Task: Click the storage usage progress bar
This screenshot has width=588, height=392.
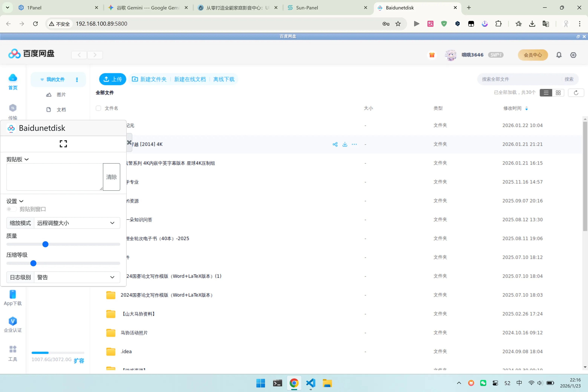Action: tap(58, 353)
